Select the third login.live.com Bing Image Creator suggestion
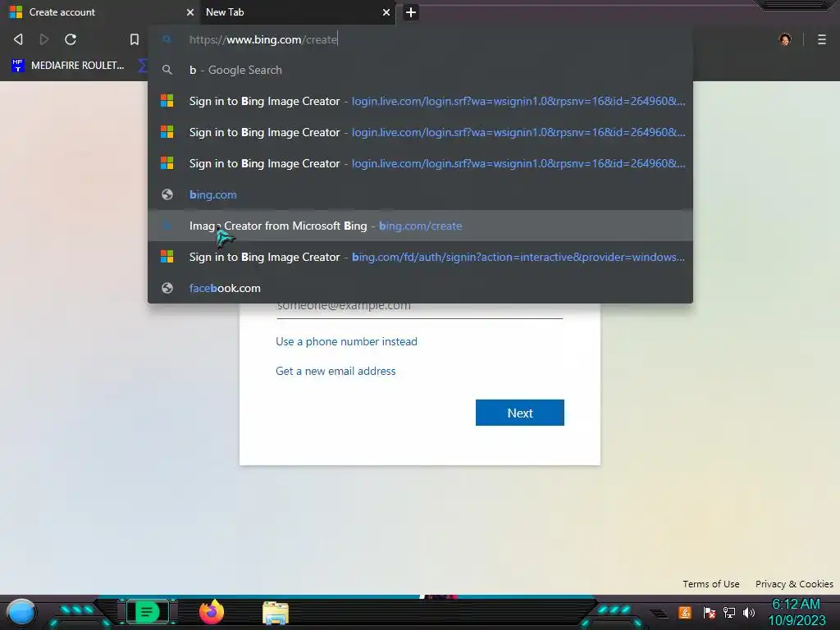Image resolution: width=840 pixels, height=630 pixels. [x=421, y=163]
